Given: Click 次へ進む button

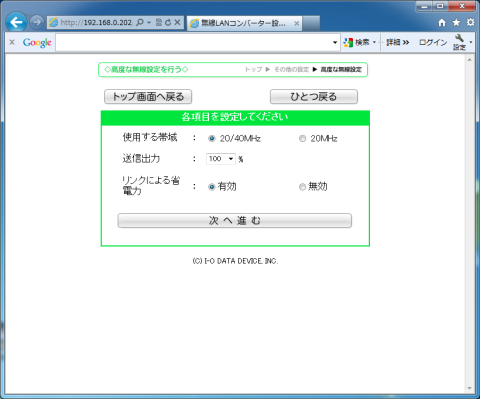Looking at the screenshot, I should 235,221.
